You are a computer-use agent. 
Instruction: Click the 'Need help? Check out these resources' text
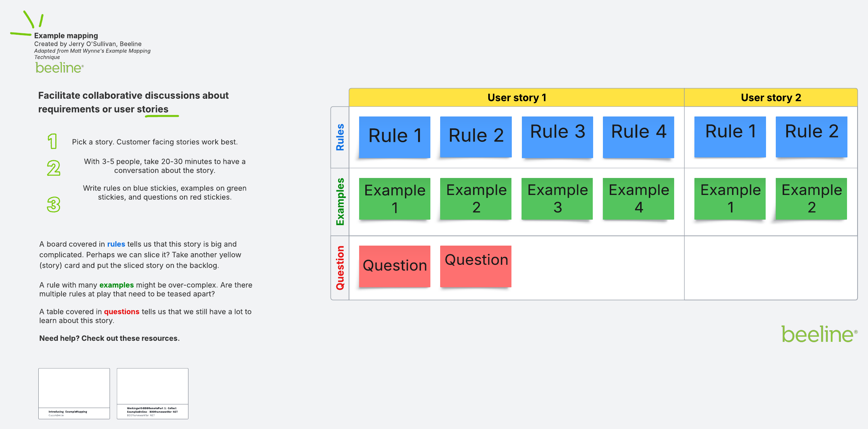coord(109,338)
